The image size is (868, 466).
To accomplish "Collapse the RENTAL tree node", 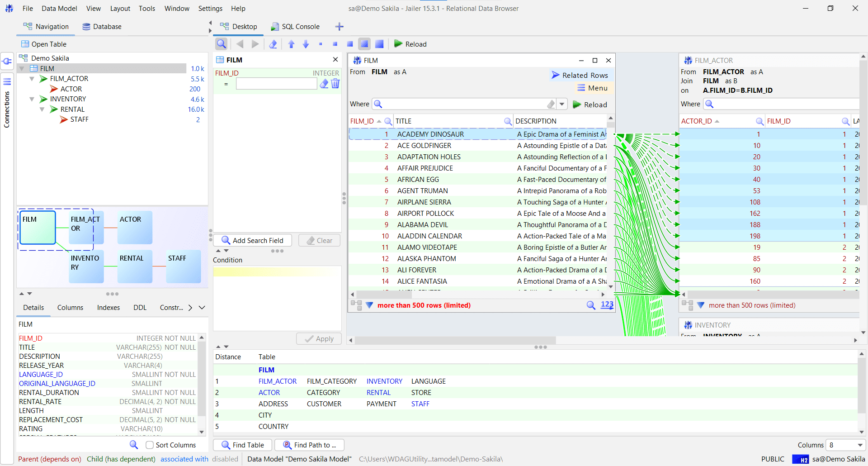I will coord(42,109).
